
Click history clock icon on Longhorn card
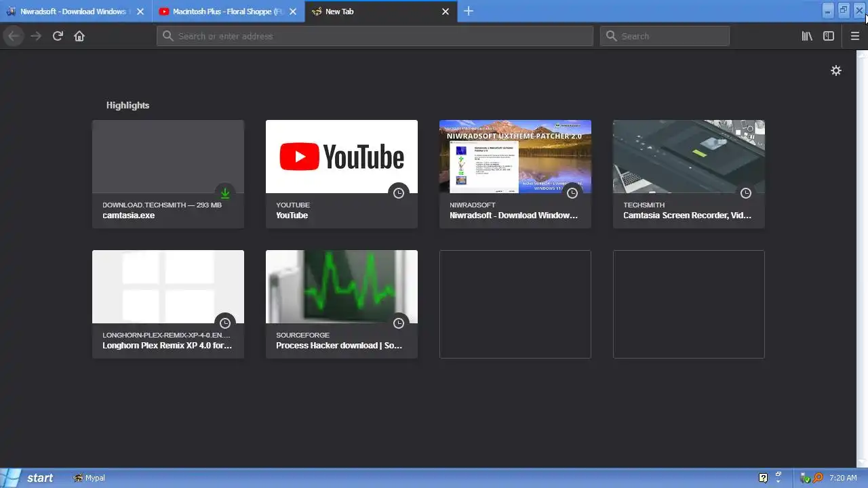(225, 323)
